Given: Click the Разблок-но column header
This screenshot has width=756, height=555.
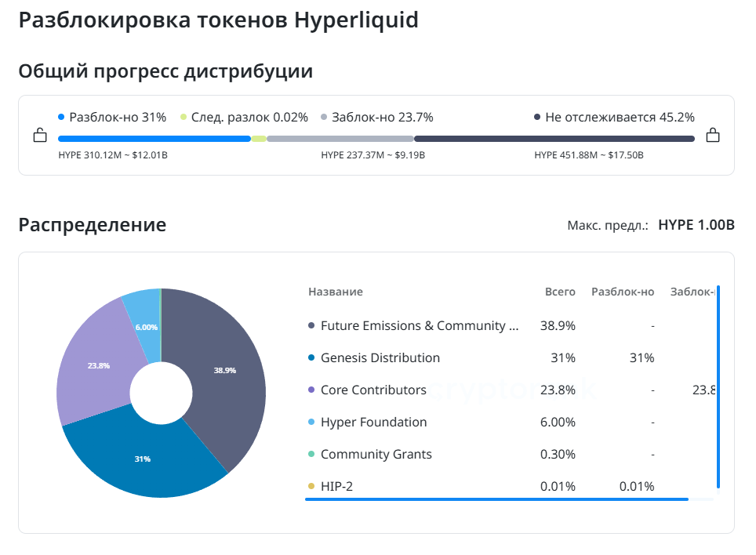Looking at the screenshot, I should (622, 292).
